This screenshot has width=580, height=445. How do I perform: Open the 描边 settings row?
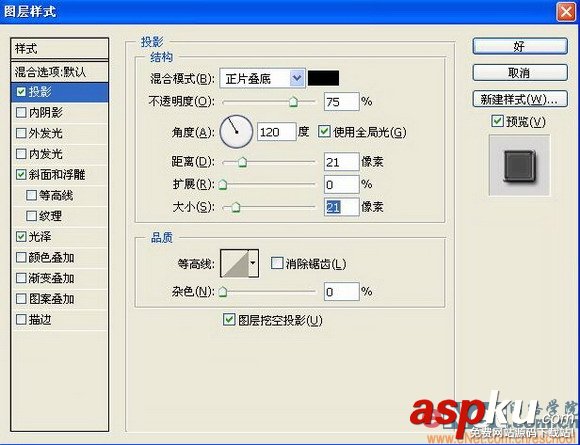[60, 320]
